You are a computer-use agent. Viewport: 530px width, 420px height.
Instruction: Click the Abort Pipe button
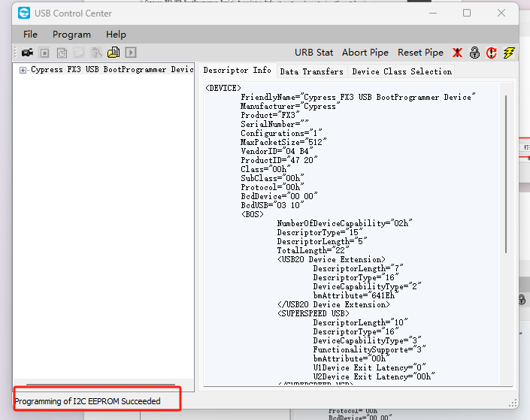[365, 53]
